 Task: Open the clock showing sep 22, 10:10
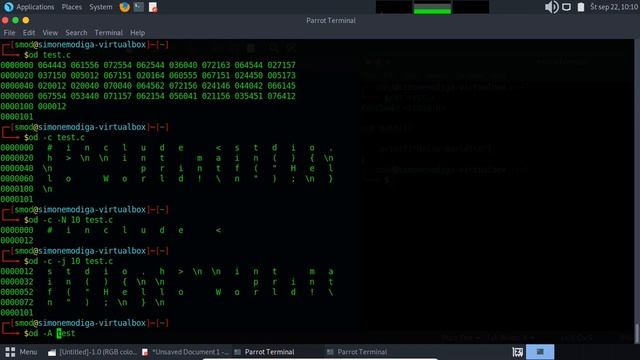pyautogui.click(x=614, y=7)
